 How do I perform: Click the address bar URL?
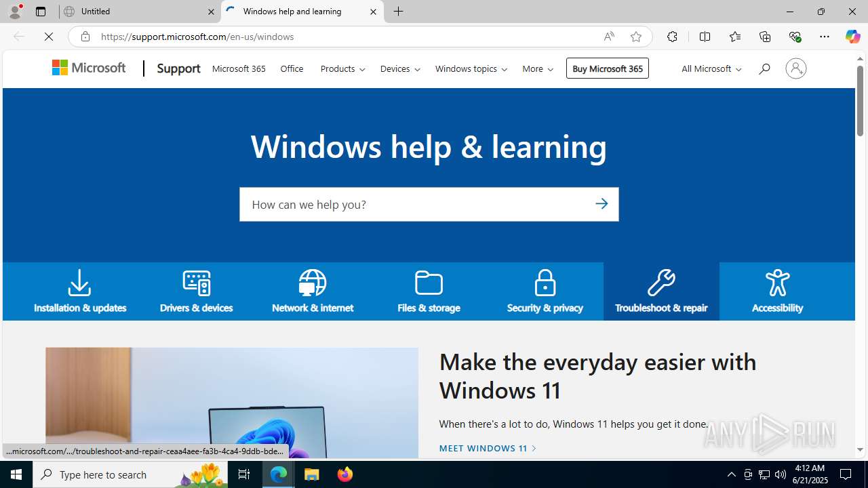(x=197, y=37)
